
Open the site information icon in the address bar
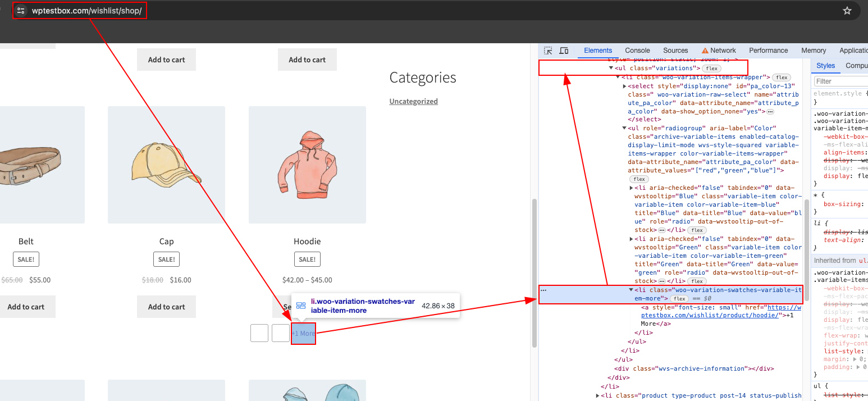click(x=21, y=11)
